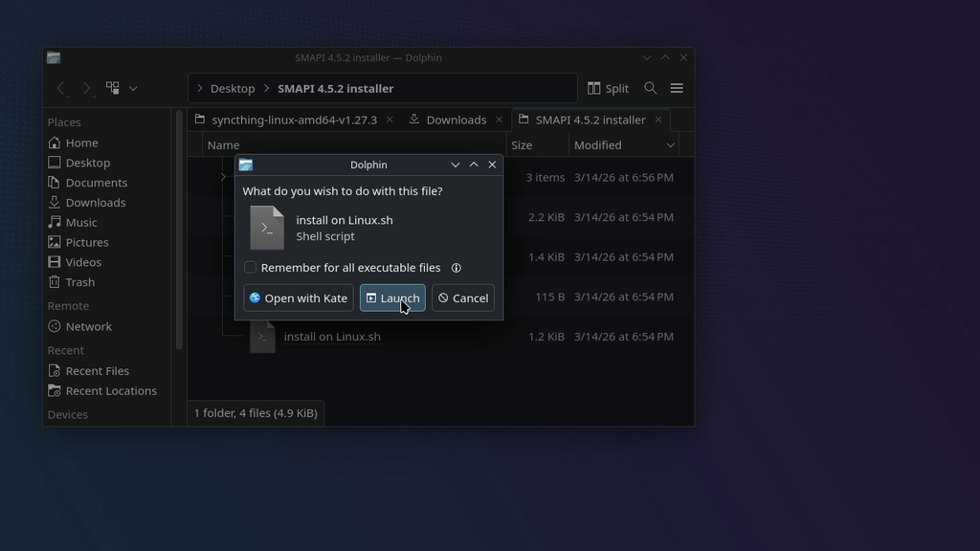Close the Dolphin dialog with the X
980x551 pixels.
tap(493, 165)
